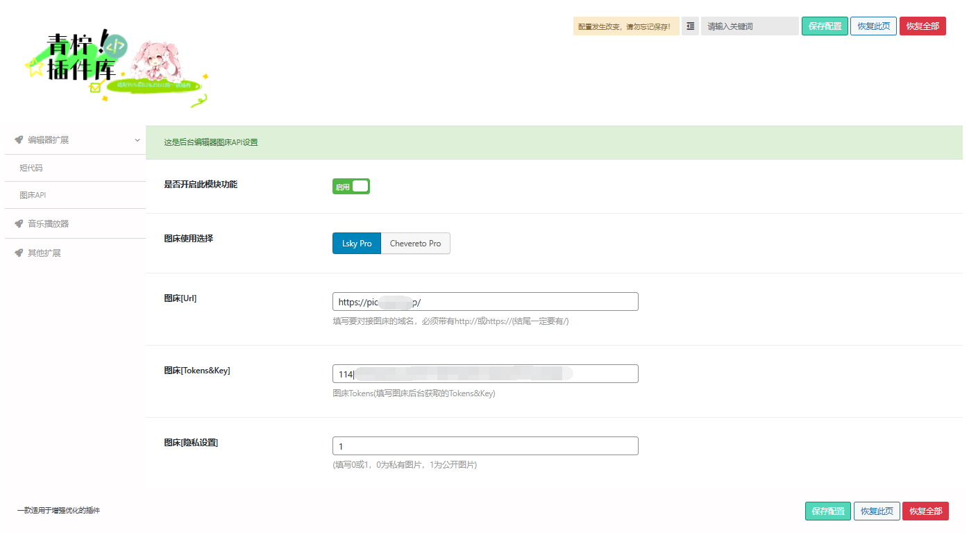This screenshot has width=969, height=560.
Task: Click the 是否开启此模块功能 label
Action: (201, 185)
